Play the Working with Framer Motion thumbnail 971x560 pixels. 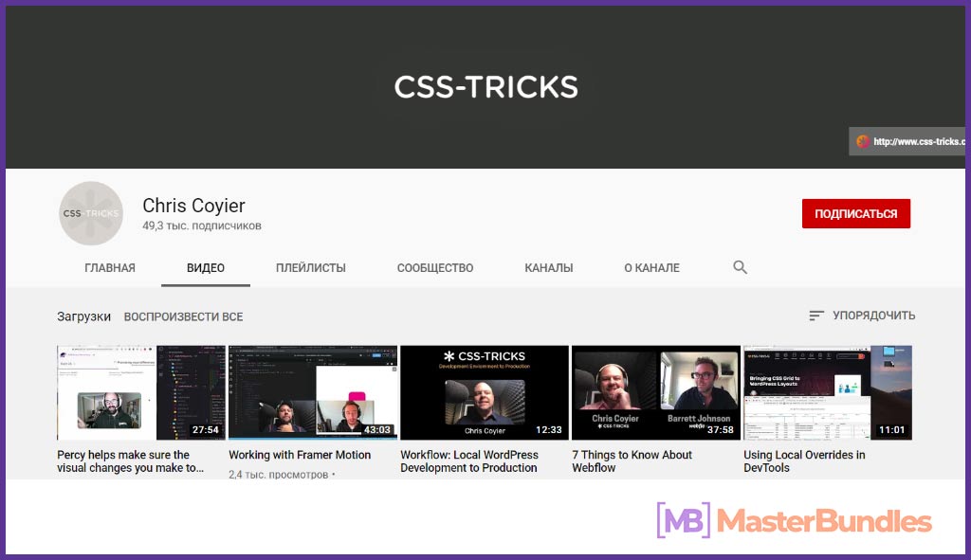pos(313,392)
